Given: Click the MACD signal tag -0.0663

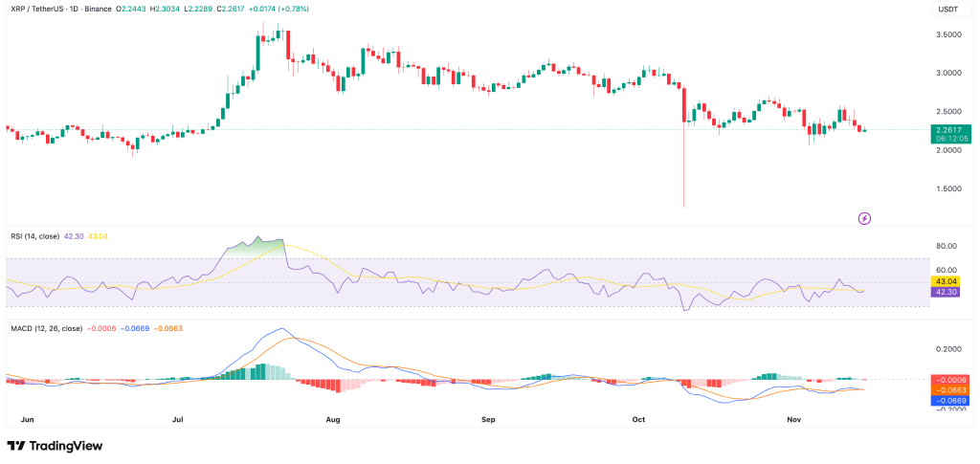Looking at the screenshot, I should pyautogui.click(x=951, y=390).
